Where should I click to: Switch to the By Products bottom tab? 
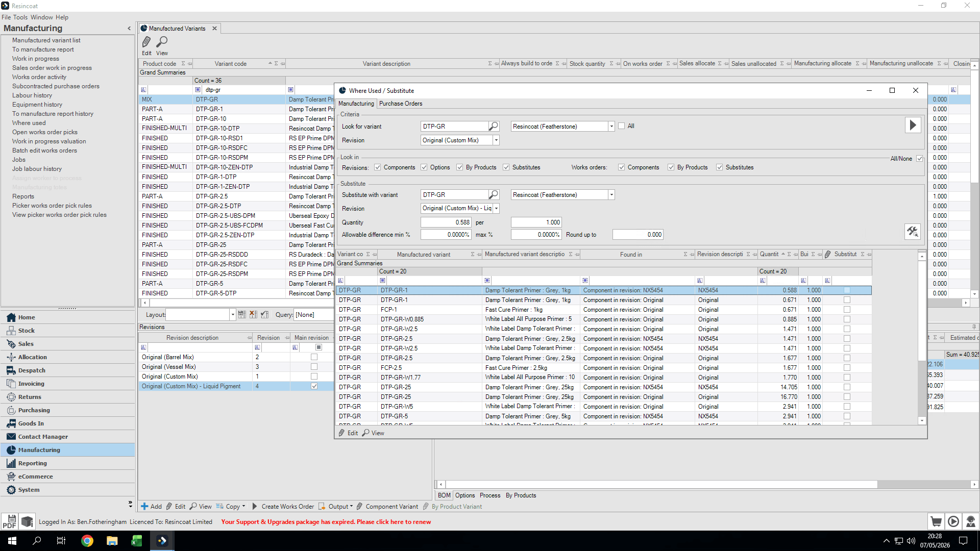521,495
